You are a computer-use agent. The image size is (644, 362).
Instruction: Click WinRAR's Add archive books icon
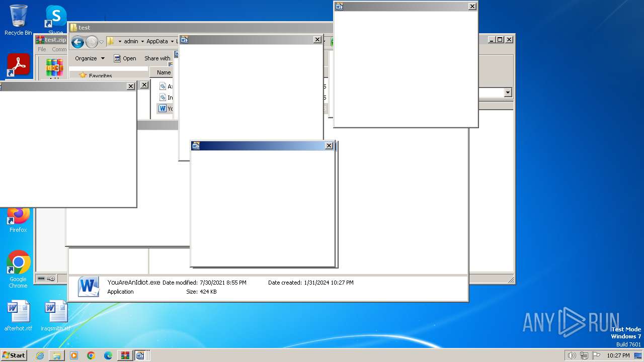tap(54, 67)
